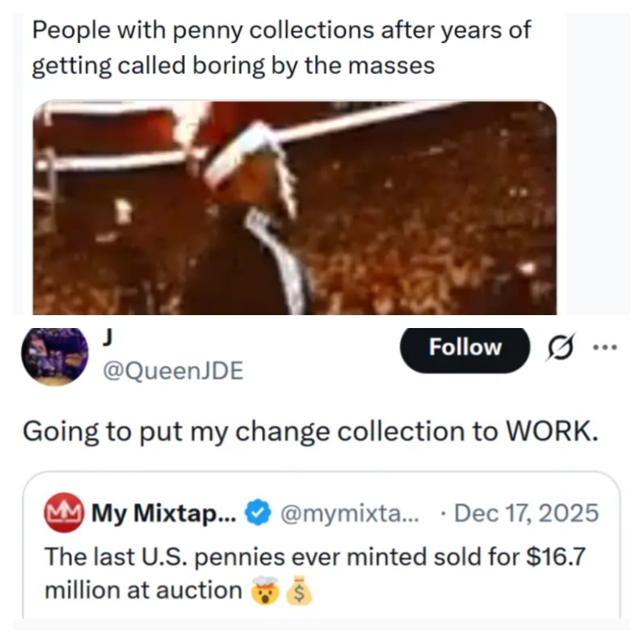Open the concert crowd GIF image

point(295,208)
